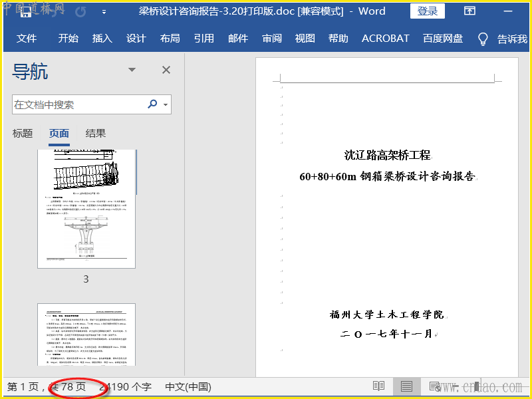Click the line 60+80+60m 钢箱梁桥设计咨询报告
This screenshot has width=532, height=399.
387,176
